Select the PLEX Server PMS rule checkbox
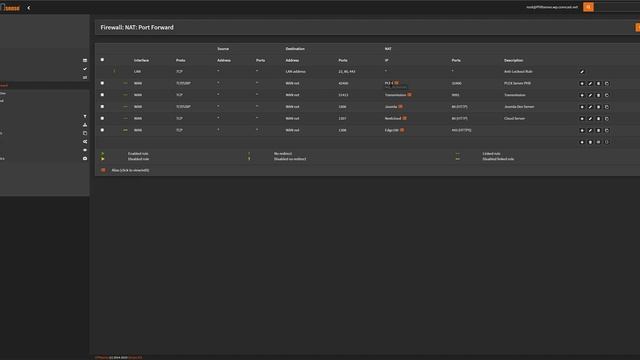 click(x=102, y=83)
